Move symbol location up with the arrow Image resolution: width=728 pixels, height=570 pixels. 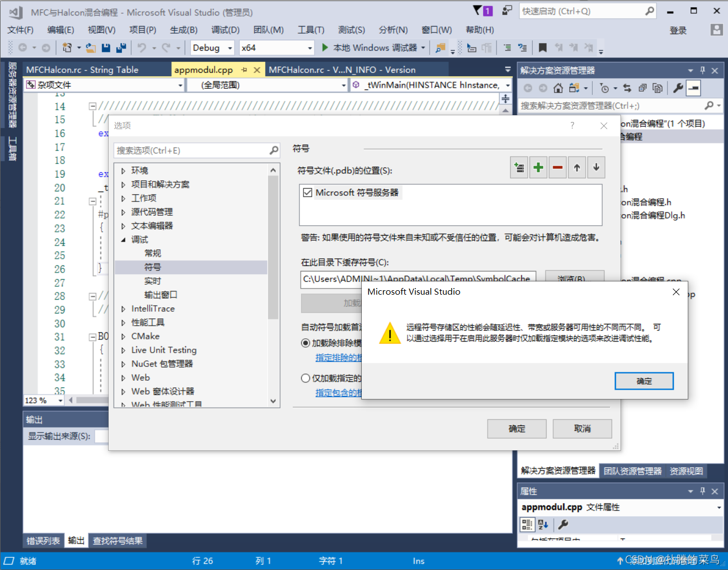577,168
